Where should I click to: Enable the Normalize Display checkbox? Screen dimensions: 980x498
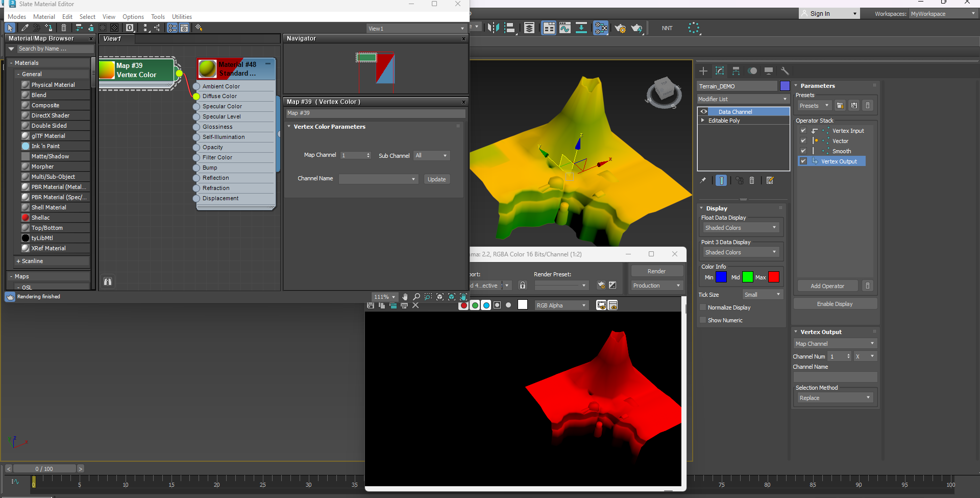point(703,307)
